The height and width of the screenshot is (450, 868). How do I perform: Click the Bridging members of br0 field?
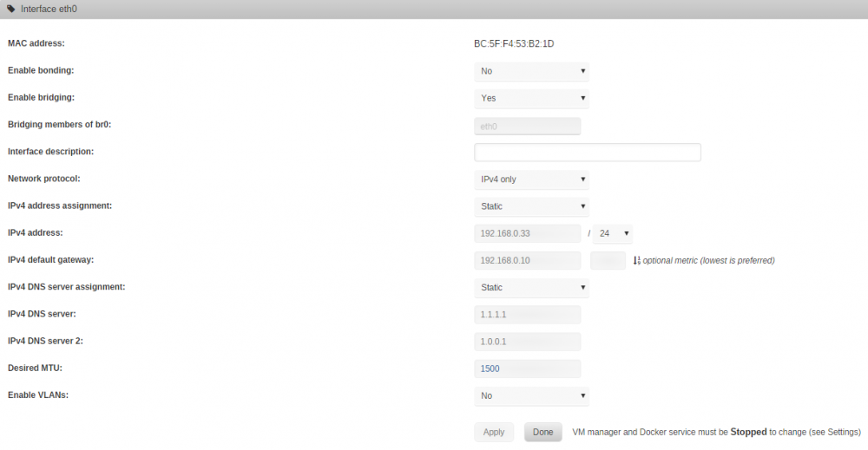coord(528,127)
